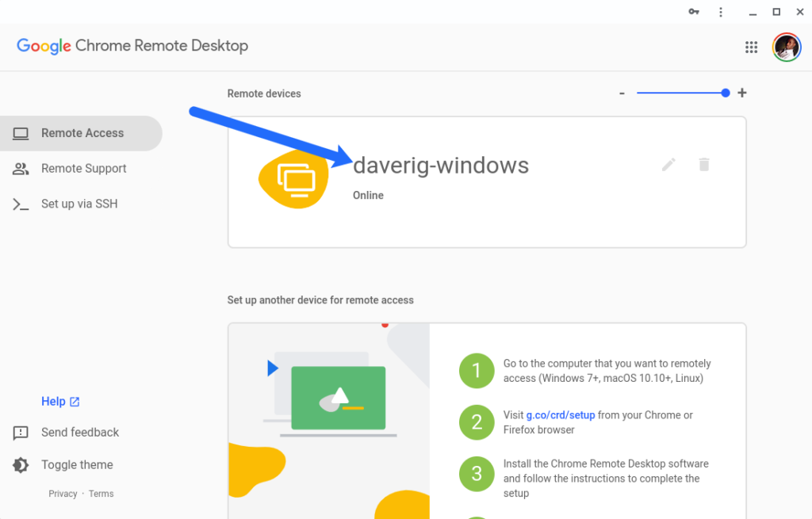Click the green step 1 circle

pos(477,371)
